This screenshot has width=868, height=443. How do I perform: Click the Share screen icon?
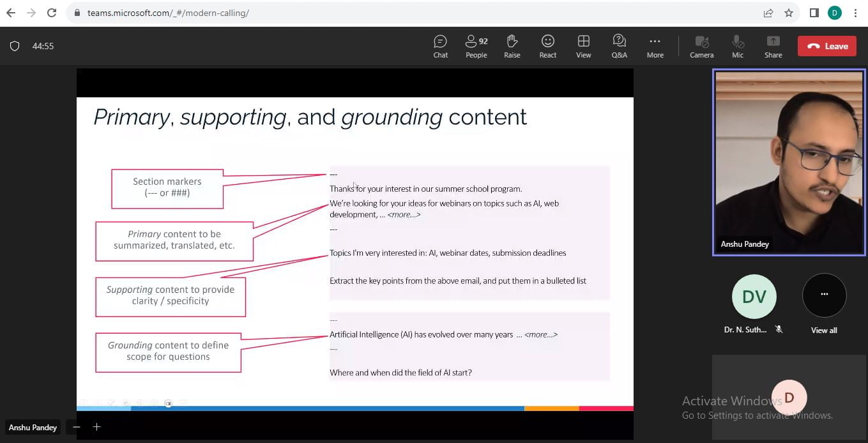773,46
